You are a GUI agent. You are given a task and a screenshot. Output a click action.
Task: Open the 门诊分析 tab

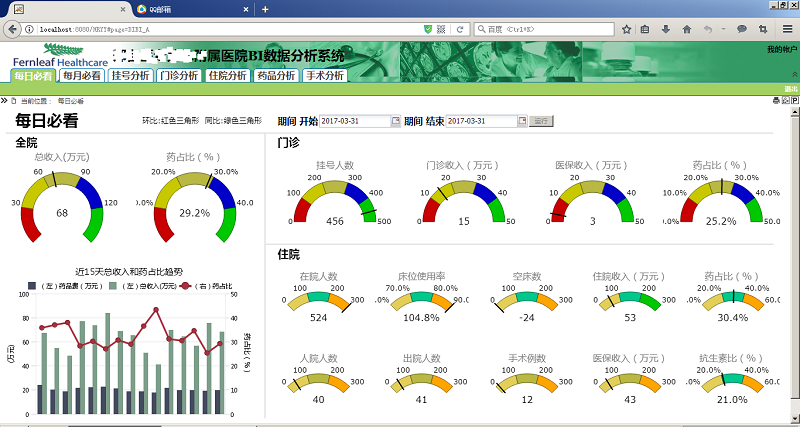tap(180, 75)
